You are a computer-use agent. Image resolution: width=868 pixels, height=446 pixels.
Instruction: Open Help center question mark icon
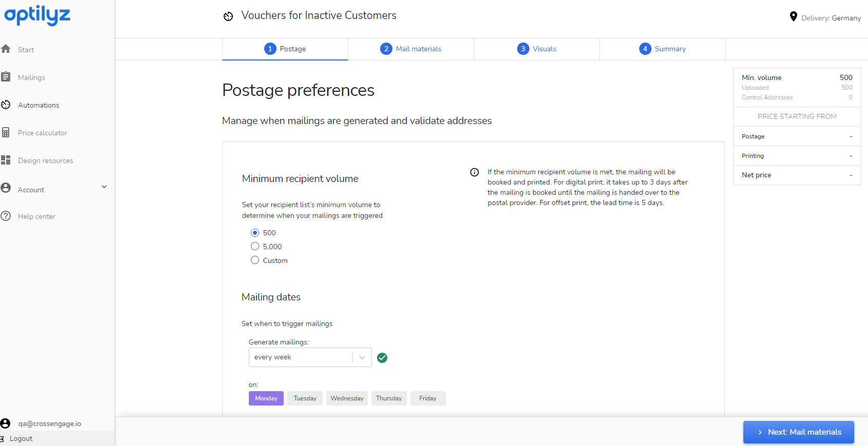(x=6, y=216)
